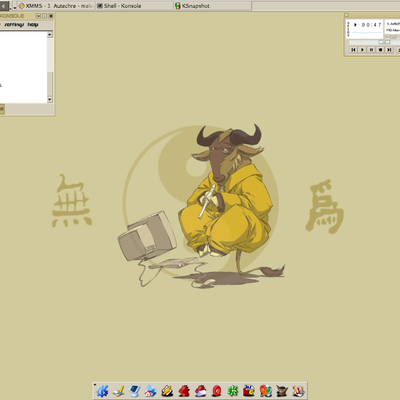Launch XMMS from the lightning bolt dock icon
This screenshot has height=400, width=400.
tap(167, 391)
